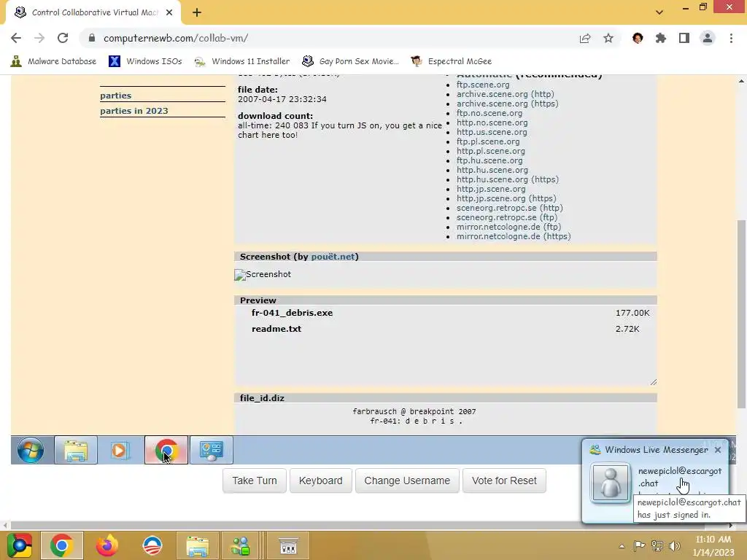
Task: Open the tab search chevron in title bar
Action: [659, 12]
